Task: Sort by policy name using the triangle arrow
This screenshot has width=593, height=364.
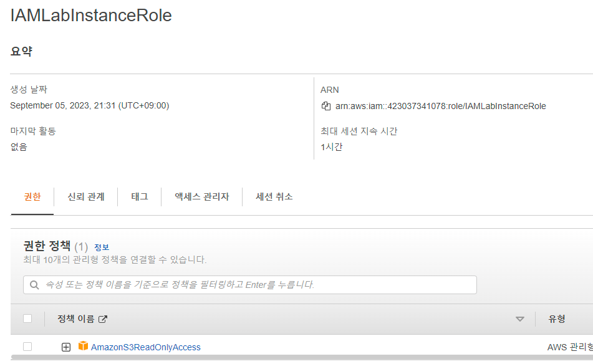Action: pyautogui.click(x=520, y=319)
